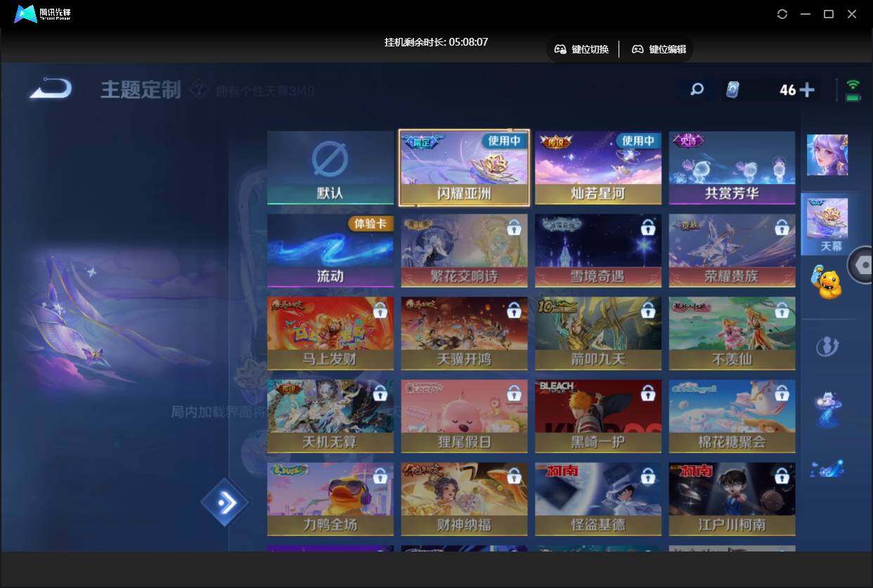Choose the locked 马上发财 theme

click(330, 334)
